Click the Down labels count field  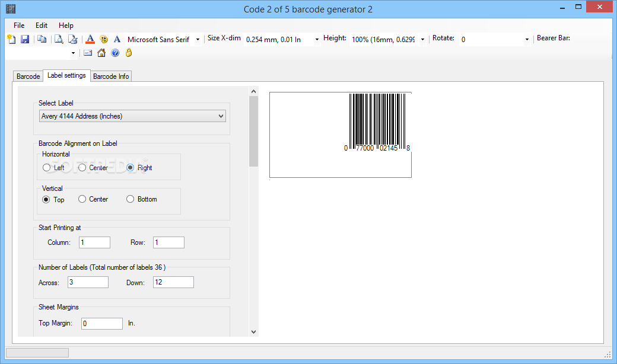pos(173,282)
